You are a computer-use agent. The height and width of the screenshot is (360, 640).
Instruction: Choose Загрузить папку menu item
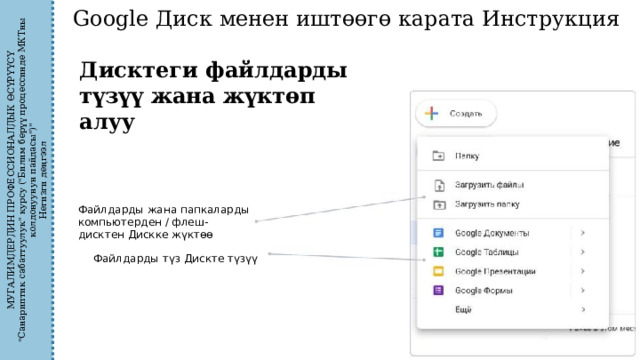pyautogui.click(x=513, y=204)
